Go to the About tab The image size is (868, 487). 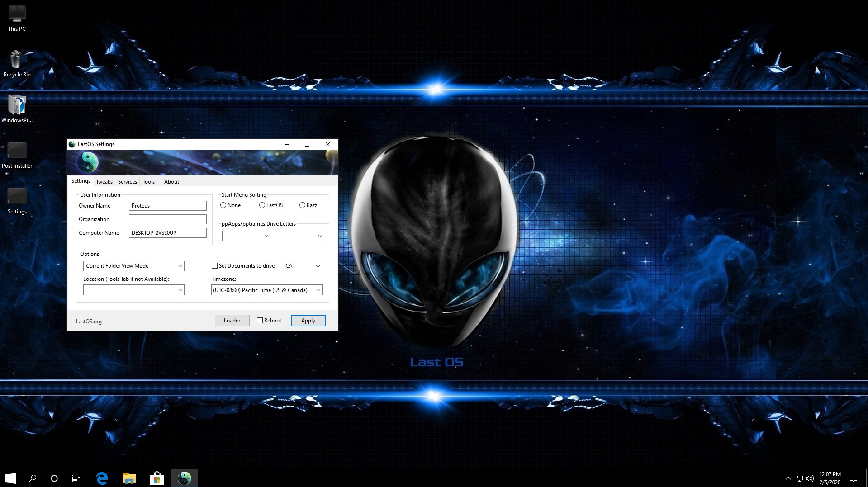pyautogui.click(x=171, y=182)
